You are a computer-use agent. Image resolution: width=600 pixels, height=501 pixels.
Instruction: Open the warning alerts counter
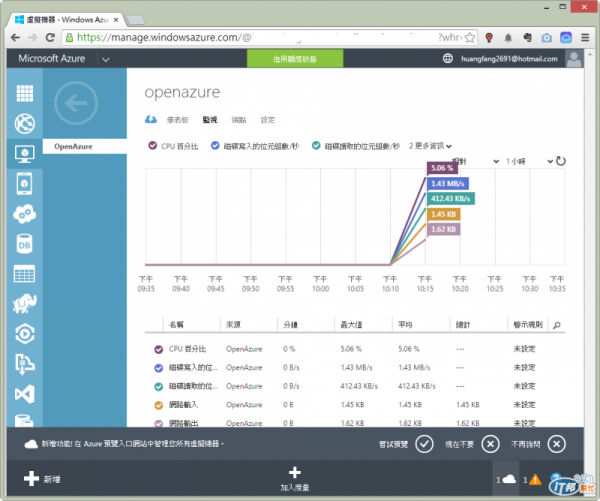[533, 480]
